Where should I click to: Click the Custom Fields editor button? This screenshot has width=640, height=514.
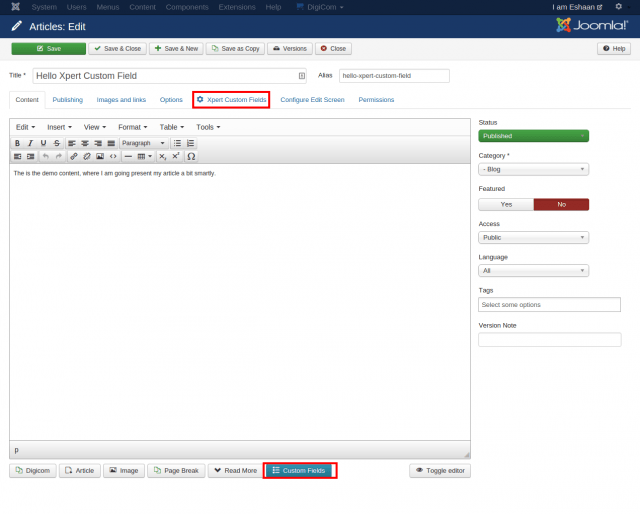[300, 471]
